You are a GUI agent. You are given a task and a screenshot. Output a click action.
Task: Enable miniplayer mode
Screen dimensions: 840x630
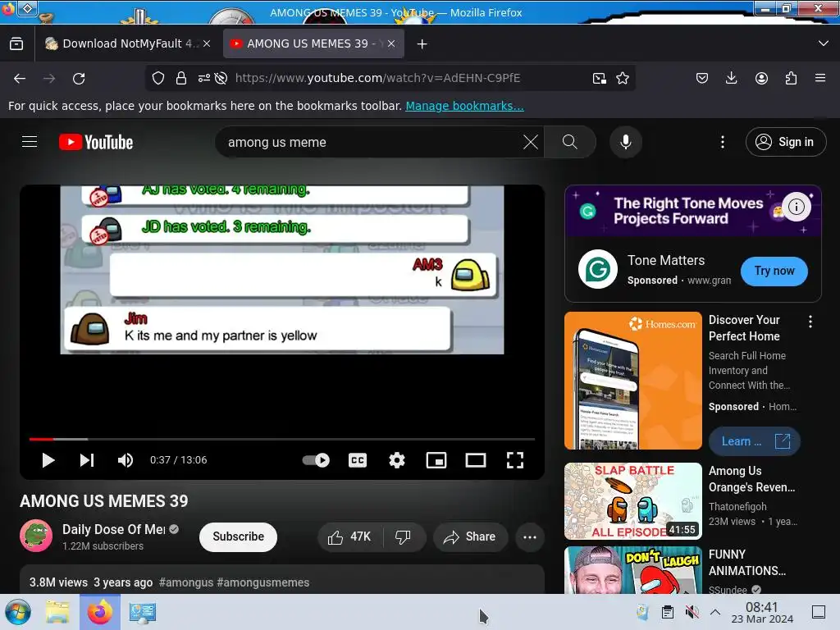(x=436, y=460)
